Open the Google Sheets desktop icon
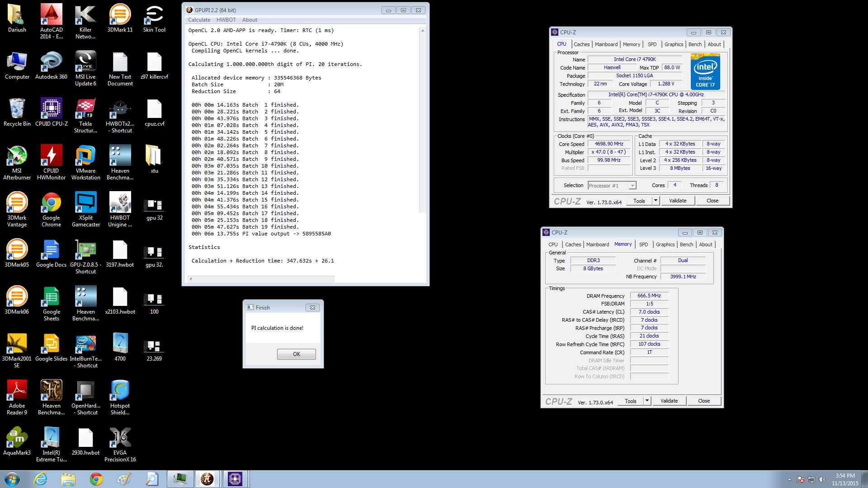This screenshot has height=488, width=868. pyautogui.click(x=51, y=304)
